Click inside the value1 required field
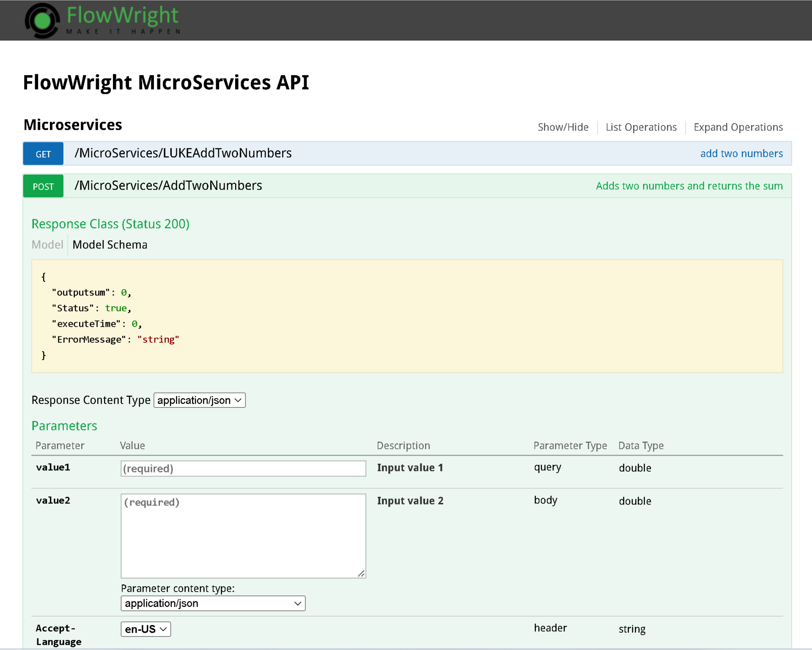 (x=243, y=468)
